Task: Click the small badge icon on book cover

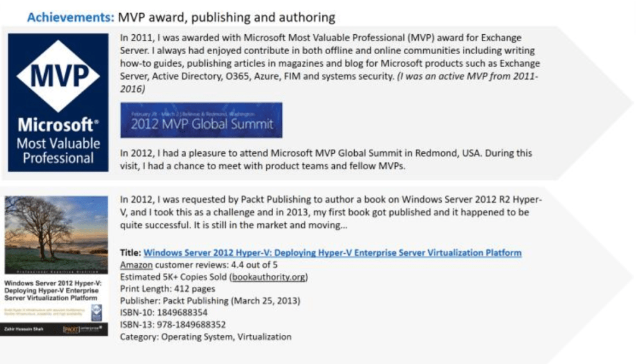Action: pyautogui.click(x=96, y=312)
